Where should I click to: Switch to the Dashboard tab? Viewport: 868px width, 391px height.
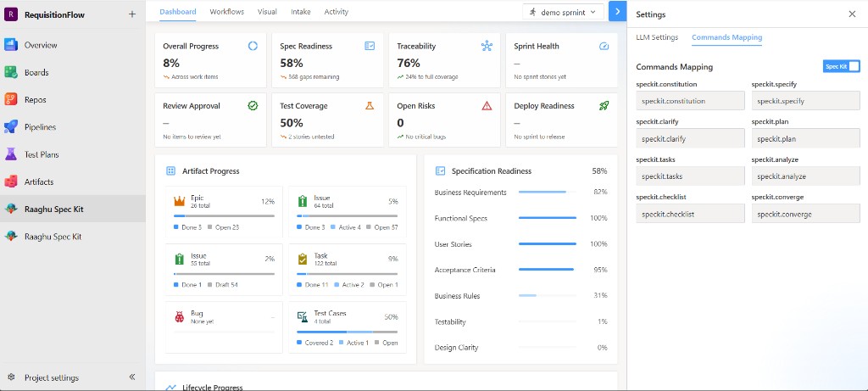coord(178,12)
